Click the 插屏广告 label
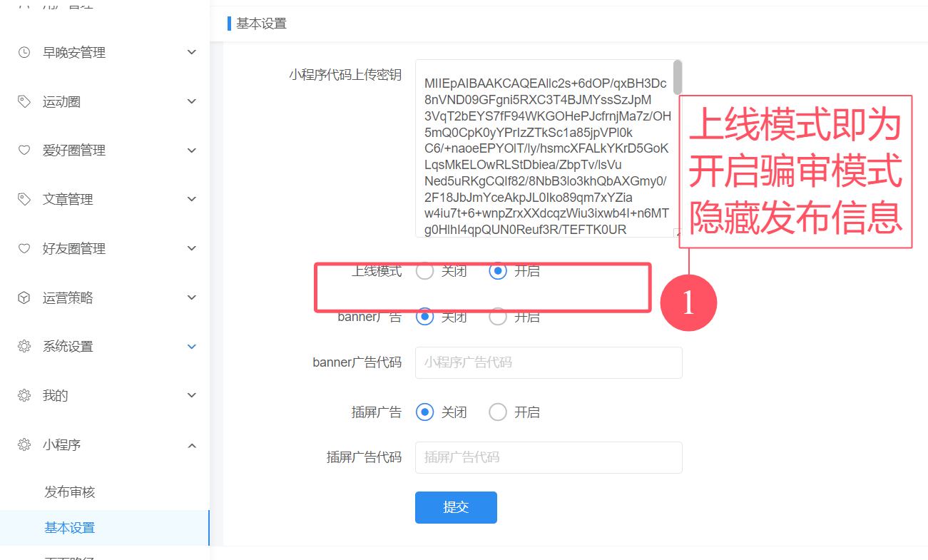The image size is (928, 560). [x=376, y=412]
